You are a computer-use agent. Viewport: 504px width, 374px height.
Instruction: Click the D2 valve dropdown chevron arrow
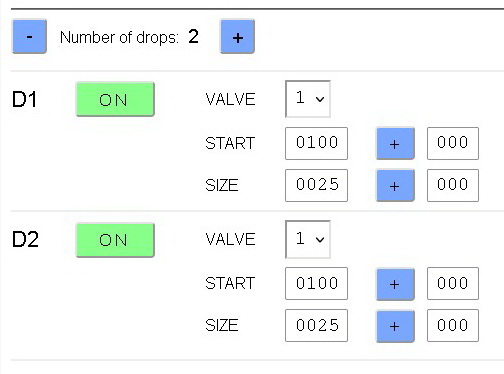tap(320, 240)
